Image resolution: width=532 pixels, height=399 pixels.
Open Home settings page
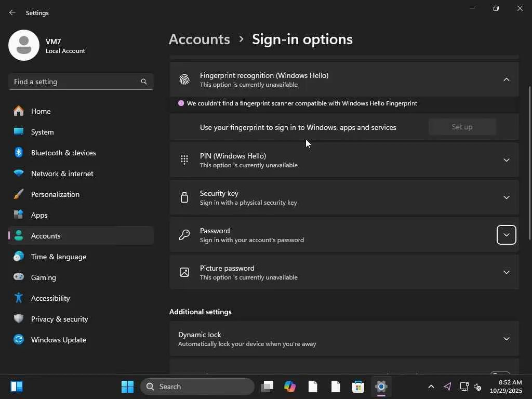(x=81, y=111)
